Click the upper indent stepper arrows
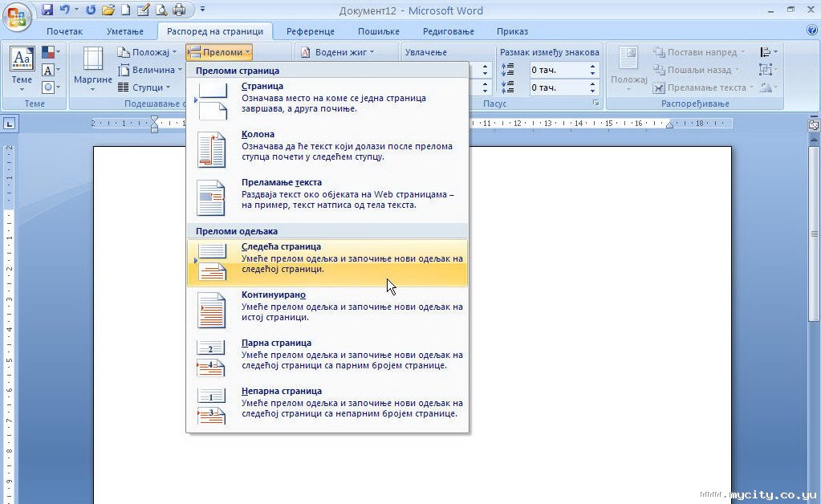The image size is (821, 504). 485,70
